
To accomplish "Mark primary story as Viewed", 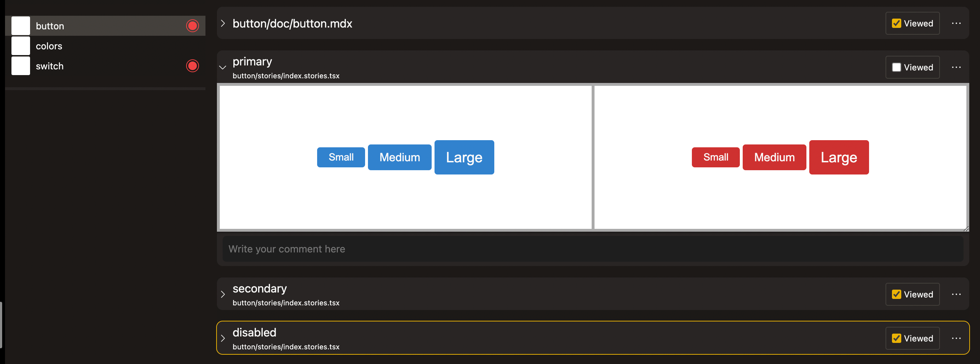I will coord(896,67).
